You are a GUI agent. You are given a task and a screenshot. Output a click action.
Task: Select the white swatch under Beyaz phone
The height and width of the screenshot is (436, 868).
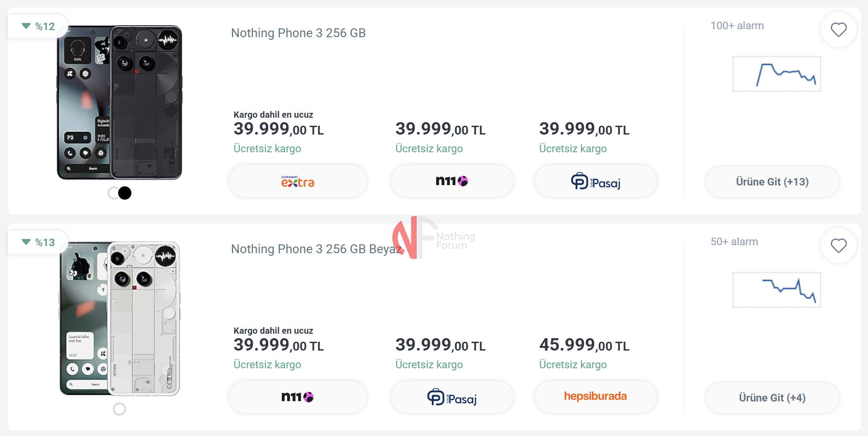pyautogui.click(x=119, y=409)
